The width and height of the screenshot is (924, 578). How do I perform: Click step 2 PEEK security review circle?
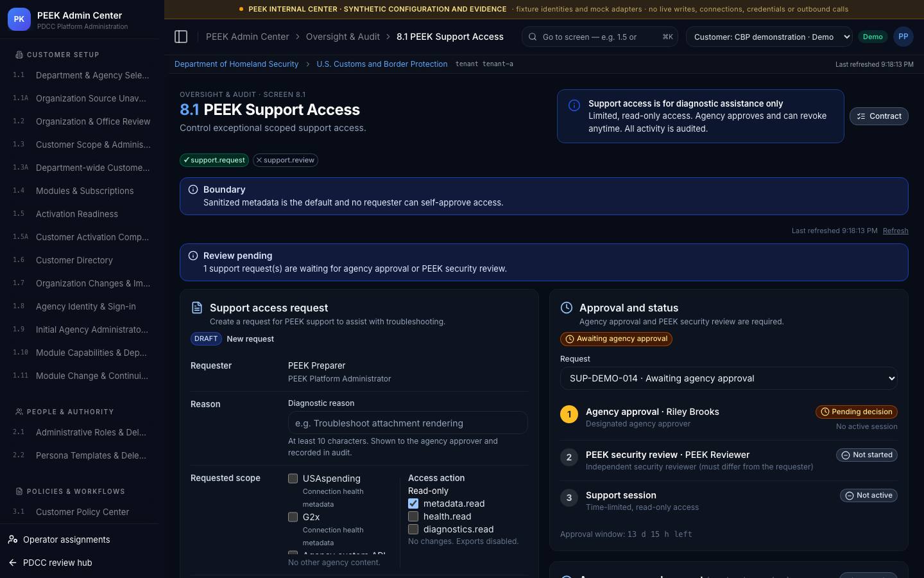(x=569, y=457)
